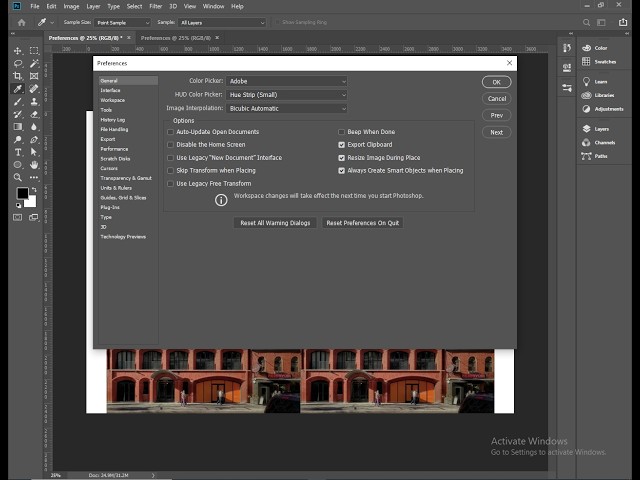This screenshot has height=480, width=640.
Task: Toggle Quick Mask mode icon
Action: tap(18, 217)
